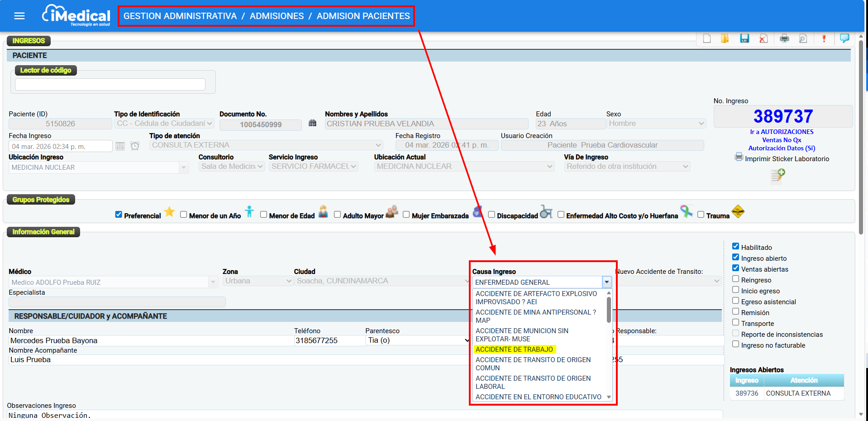Select ACCIDENTE DE TRABAJO from list
868x421 pixels.
click(x=514, y=349)
